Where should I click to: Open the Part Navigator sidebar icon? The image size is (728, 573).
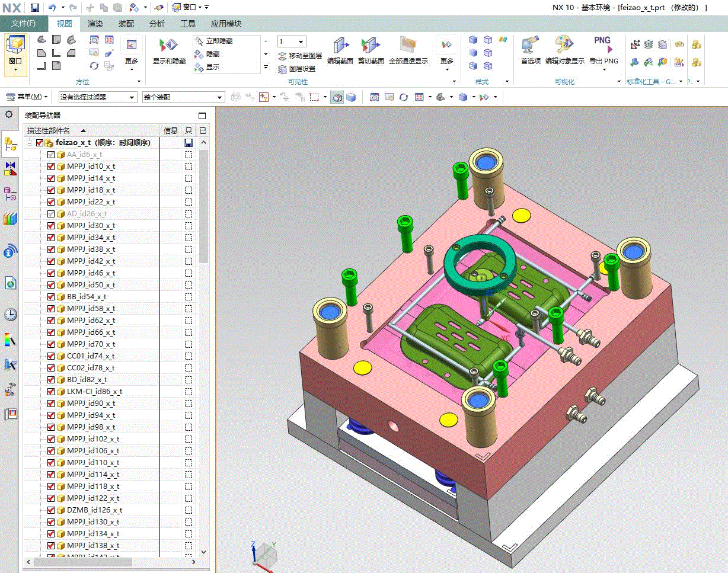11,193
